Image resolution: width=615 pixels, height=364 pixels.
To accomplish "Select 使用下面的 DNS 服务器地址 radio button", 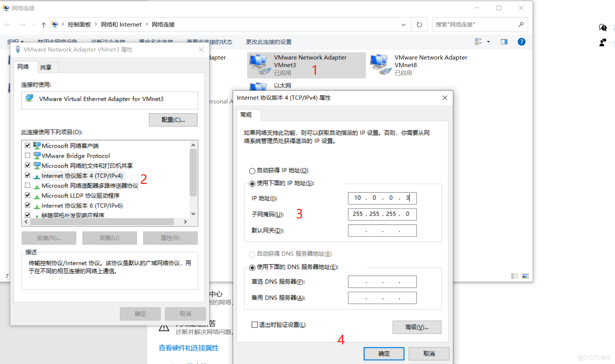I will pos(252,268).
